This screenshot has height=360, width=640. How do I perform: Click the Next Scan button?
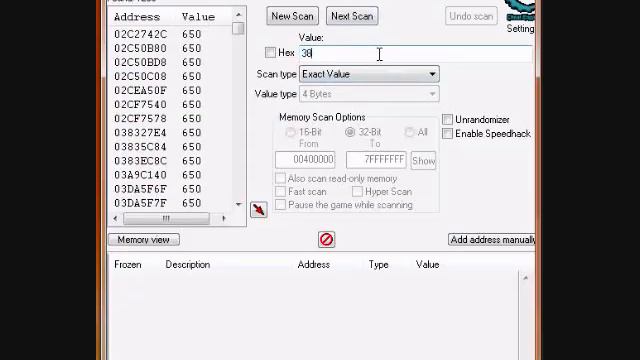click(352, 16)
